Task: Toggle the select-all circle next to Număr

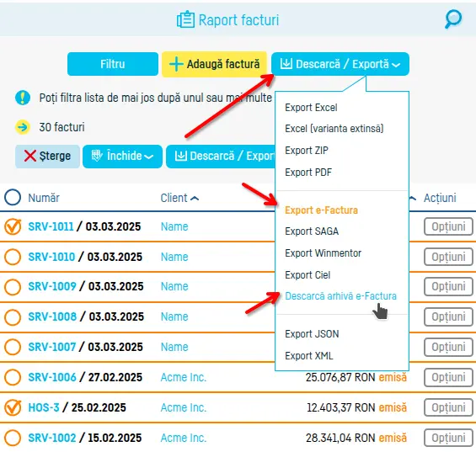Action: click(x=13, y=197)
